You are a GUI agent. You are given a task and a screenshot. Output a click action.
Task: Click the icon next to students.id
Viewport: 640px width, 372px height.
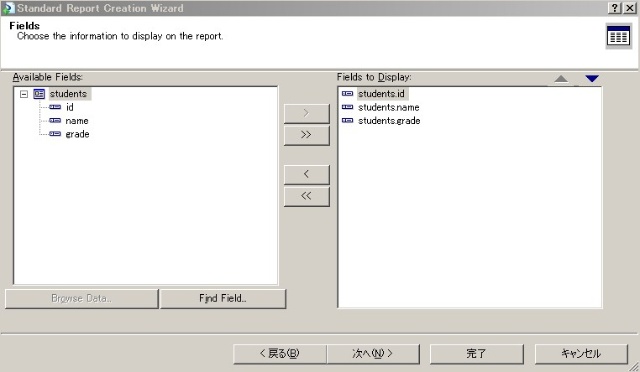coord(347,94)
